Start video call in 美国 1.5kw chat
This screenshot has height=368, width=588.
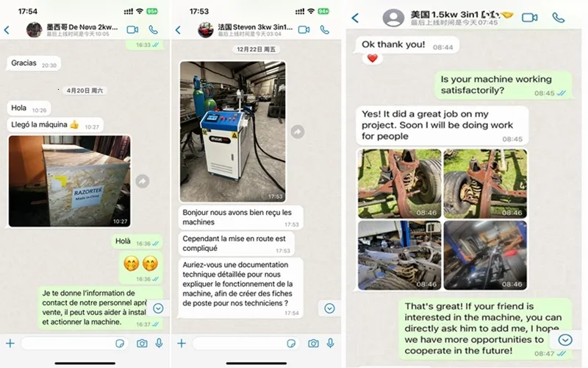click(529, 18)
